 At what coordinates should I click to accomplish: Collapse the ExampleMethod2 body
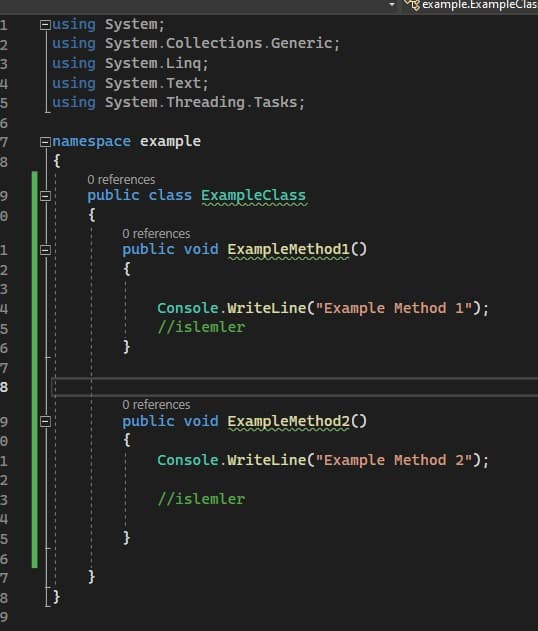(x=45, y=421)
